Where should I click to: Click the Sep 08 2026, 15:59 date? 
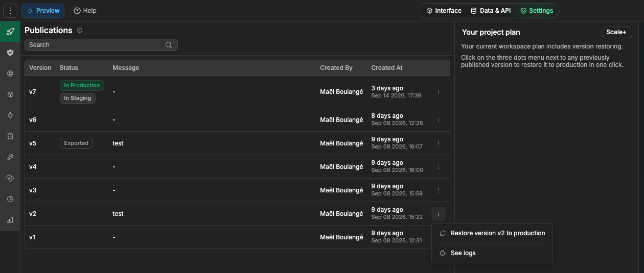(x=397, y=194)
